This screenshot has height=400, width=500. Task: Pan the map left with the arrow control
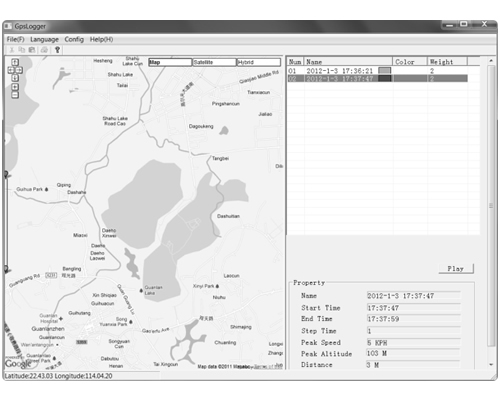pos(11,70)
